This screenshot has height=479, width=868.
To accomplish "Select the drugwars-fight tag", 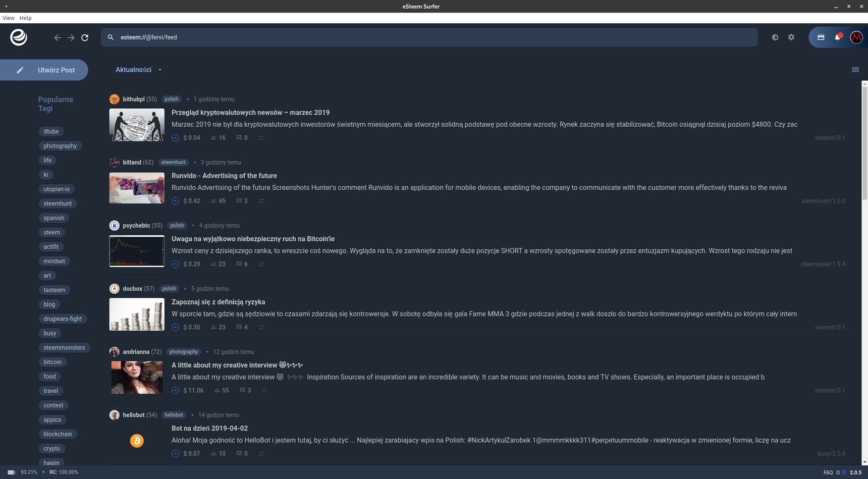I will pyautogui.click(x=63, y=319).
